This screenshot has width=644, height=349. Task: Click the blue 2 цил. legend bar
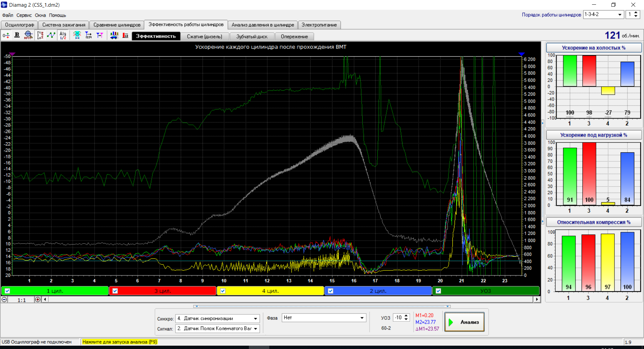coord(378,291)
